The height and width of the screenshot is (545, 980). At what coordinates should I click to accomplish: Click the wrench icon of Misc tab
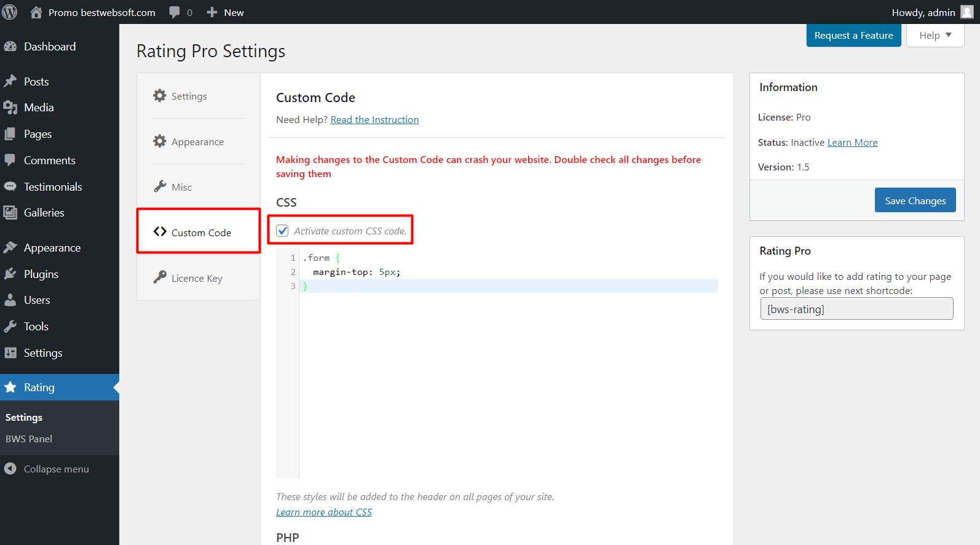160,186
